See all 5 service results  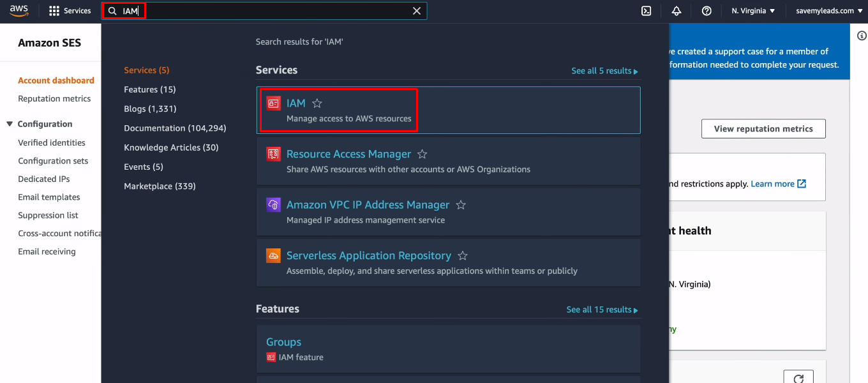pos(604,71)
